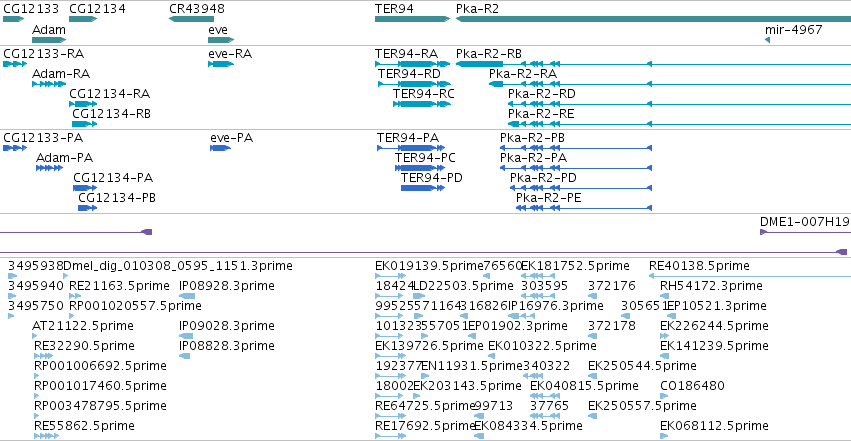Select EST RE17692.5prime

pyautogui.click(x=425, y=426)
